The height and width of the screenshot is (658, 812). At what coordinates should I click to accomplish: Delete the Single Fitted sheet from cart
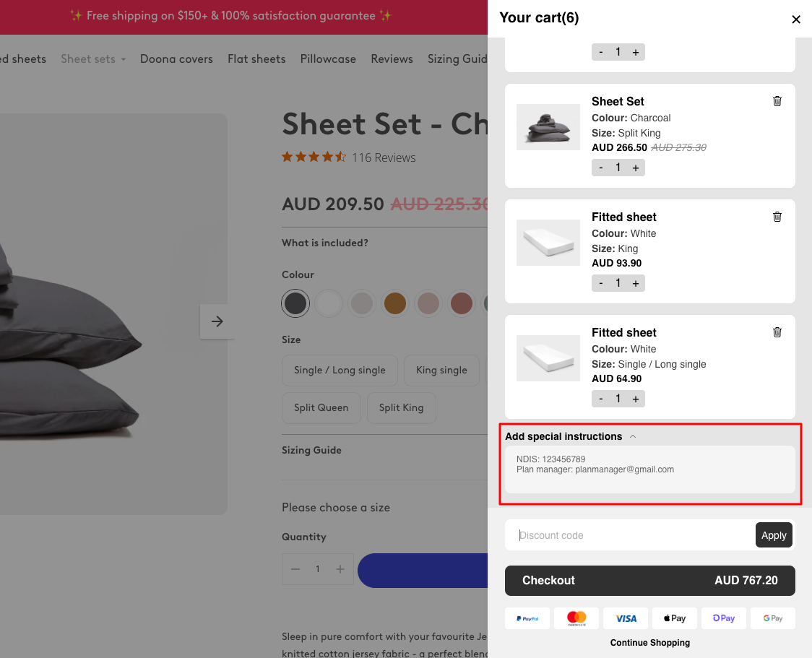coord(777,332)
